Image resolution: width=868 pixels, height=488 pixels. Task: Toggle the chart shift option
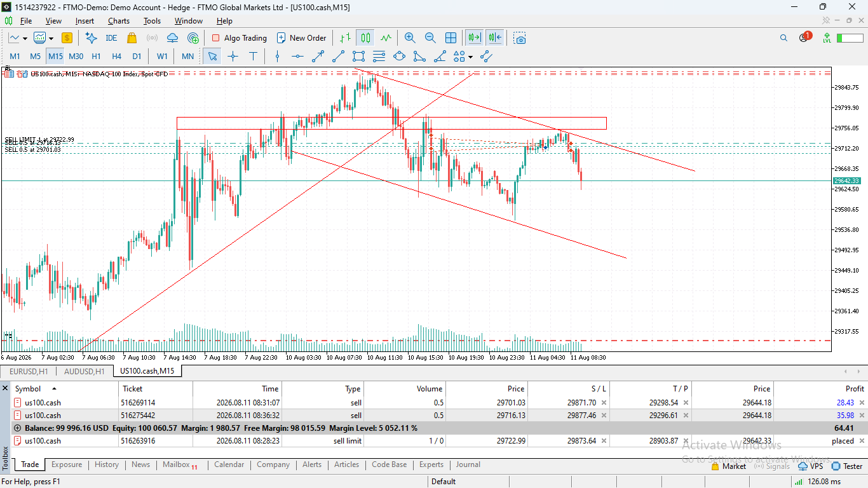pos(495,38)
